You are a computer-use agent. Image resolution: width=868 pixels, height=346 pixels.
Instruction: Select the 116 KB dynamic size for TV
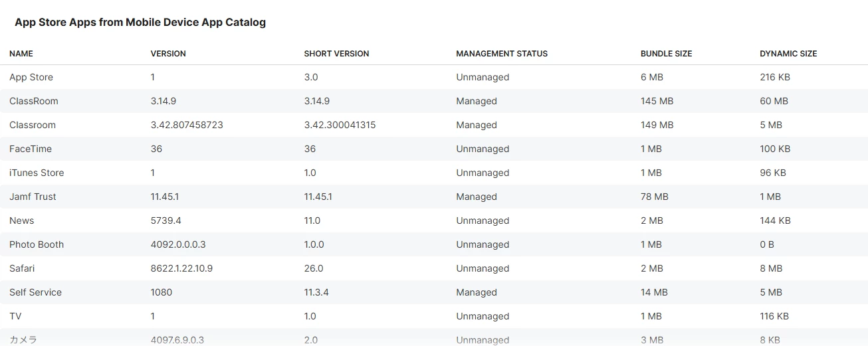tap(774, 316)
